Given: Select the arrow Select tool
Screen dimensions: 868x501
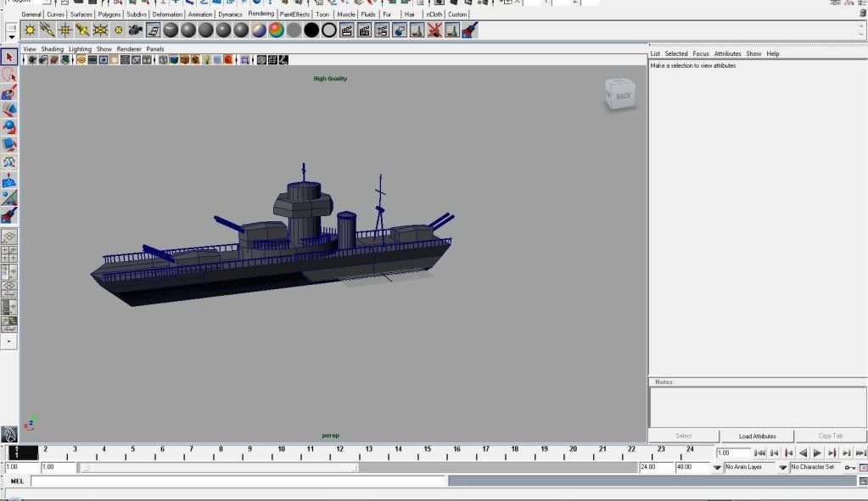Looking at the screenshot, I should coord(8,57).
